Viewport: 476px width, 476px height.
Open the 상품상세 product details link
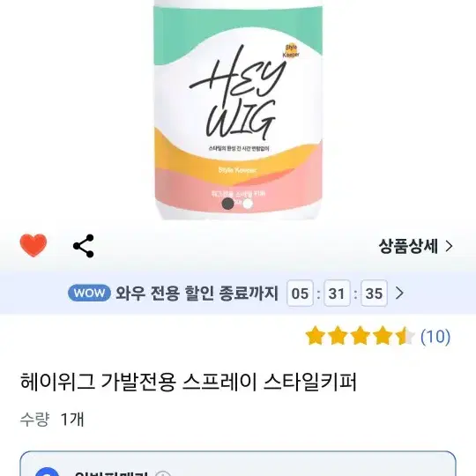416,246
